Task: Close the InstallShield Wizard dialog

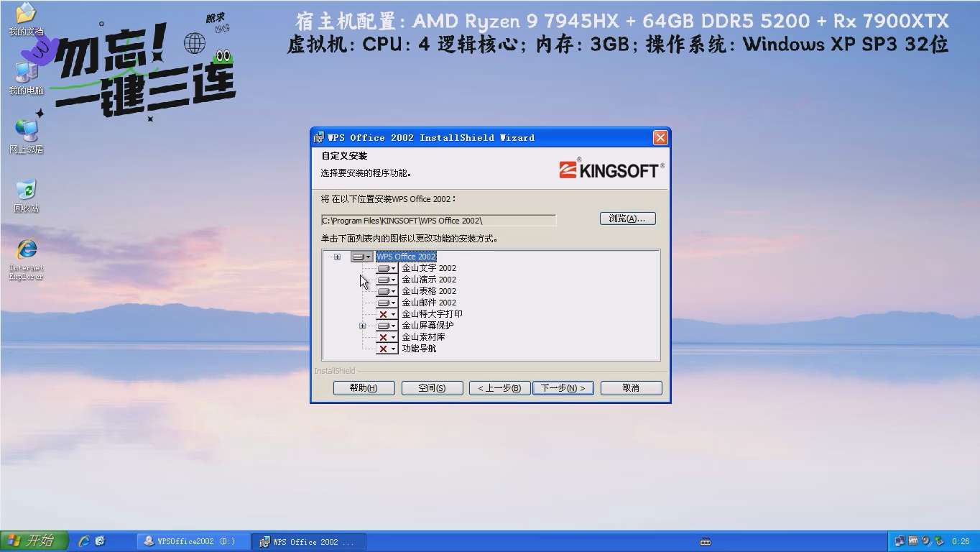Action: tap(660, 137)
